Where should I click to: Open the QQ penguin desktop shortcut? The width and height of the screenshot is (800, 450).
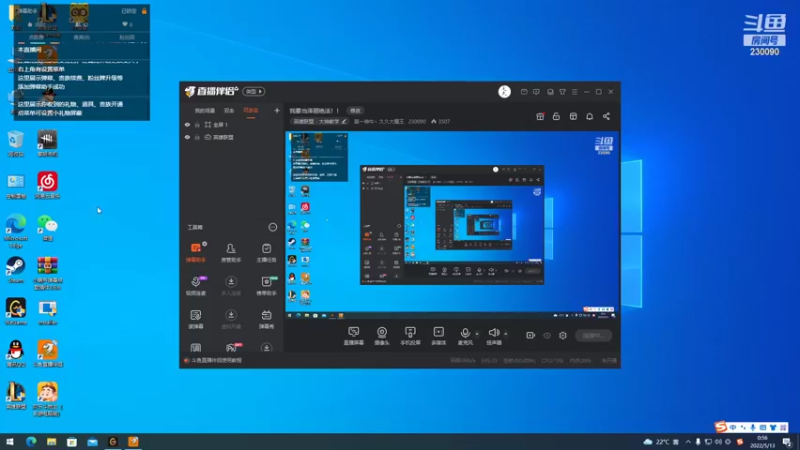click(16, 354)
